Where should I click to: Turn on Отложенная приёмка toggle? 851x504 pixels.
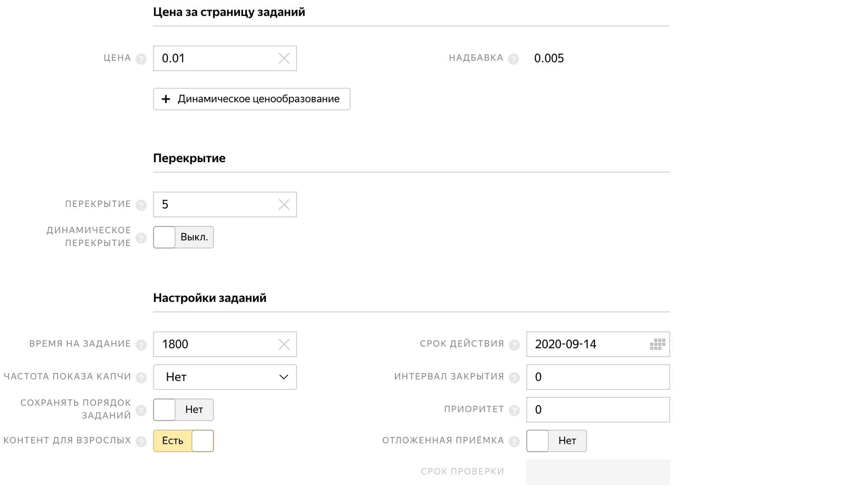point(556,441)
